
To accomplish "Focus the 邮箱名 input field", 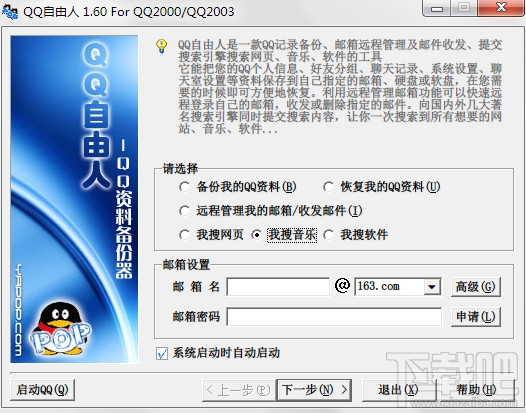I will pos(278,287).
